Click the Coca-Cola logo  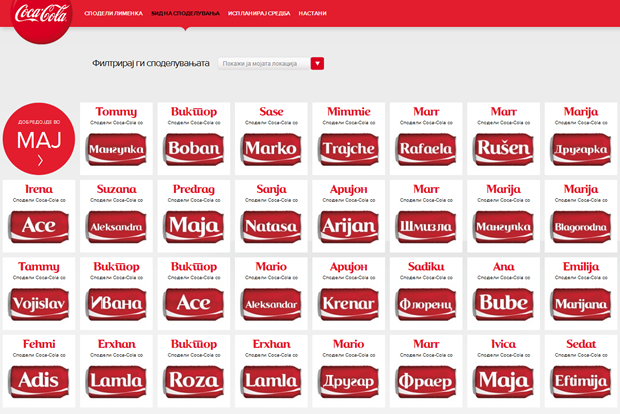[x=41, y=18]
